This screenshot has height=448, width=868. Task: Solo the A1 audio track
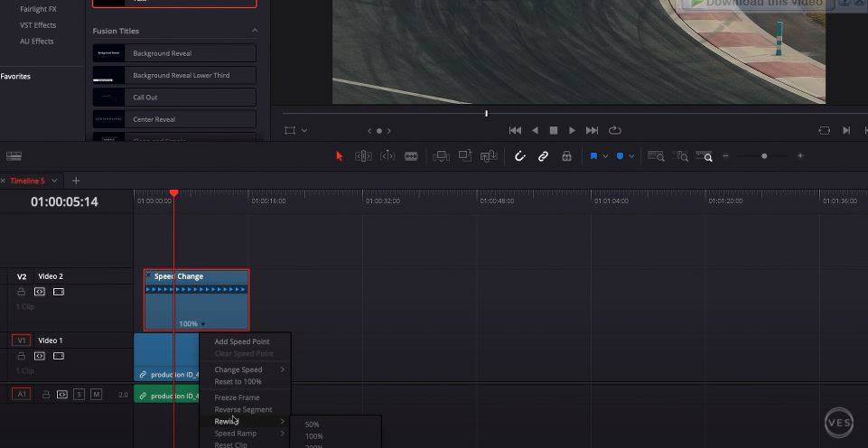click(79, 395)
